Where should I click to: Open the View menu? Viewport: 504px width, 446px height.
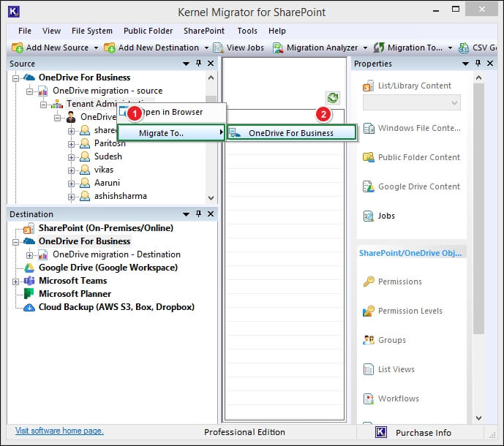coord(51,31)
